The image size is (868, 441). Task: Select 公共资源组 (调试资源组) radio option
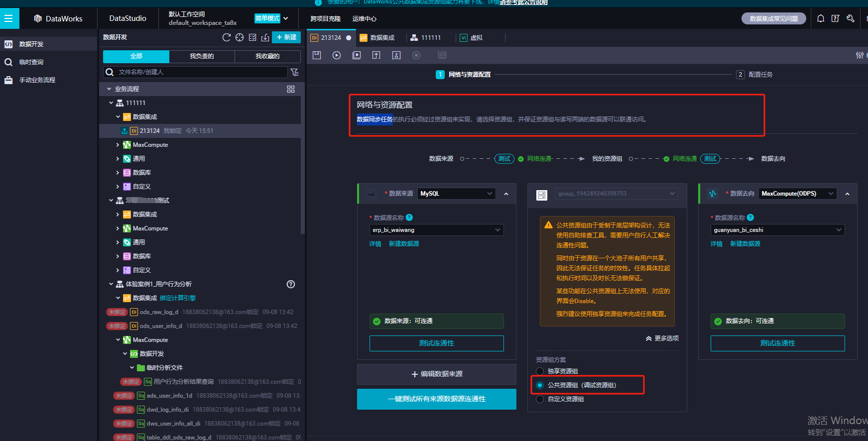pos(540,385)
